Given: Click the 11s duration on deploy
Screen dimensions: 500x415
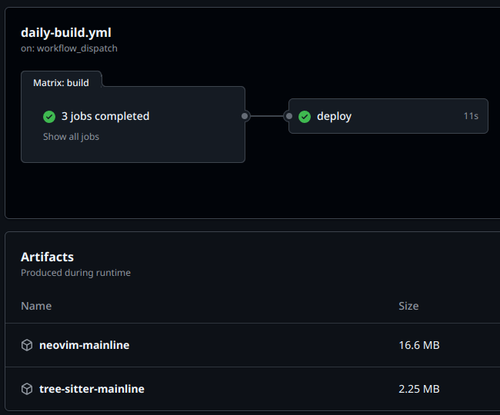Looking at the screenshot, I should click(471, 116).
